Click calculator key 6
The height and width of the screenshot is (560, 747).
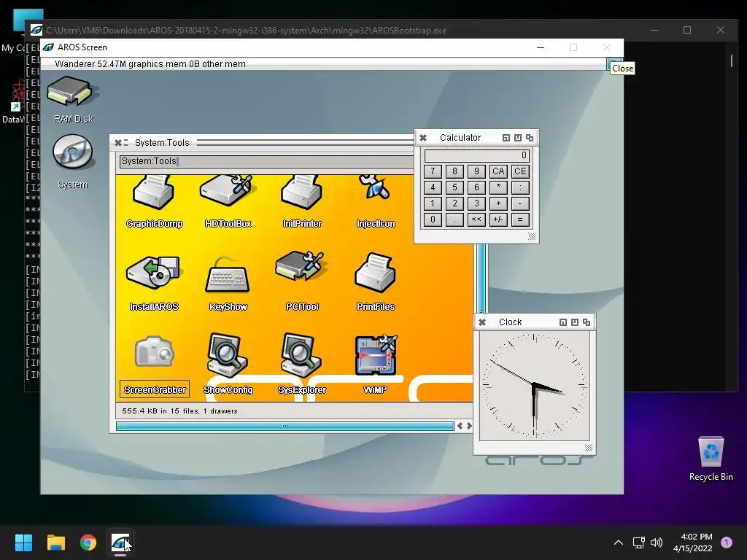click(476, 187)
